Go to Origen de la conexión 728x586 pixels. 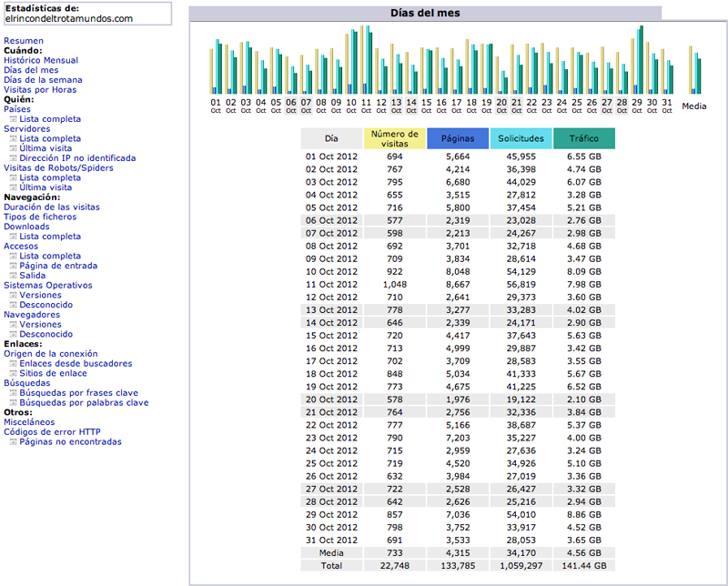click(x=51, y=354)
